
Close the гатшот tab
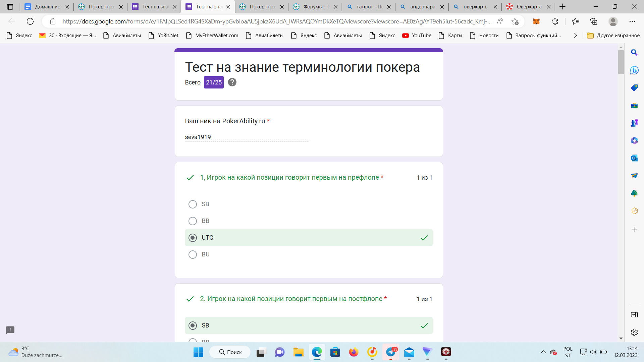pos(389,7)
